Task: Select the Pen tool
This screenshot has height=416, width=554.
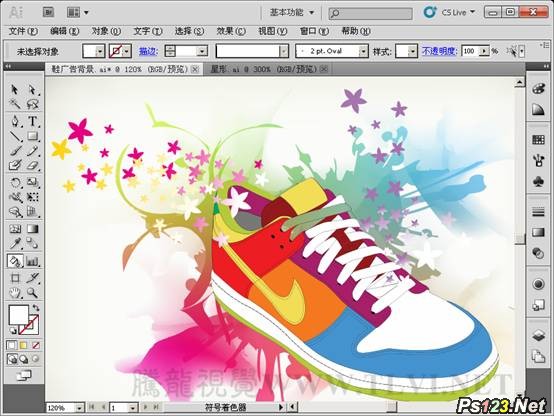Action: click(15, 121)
